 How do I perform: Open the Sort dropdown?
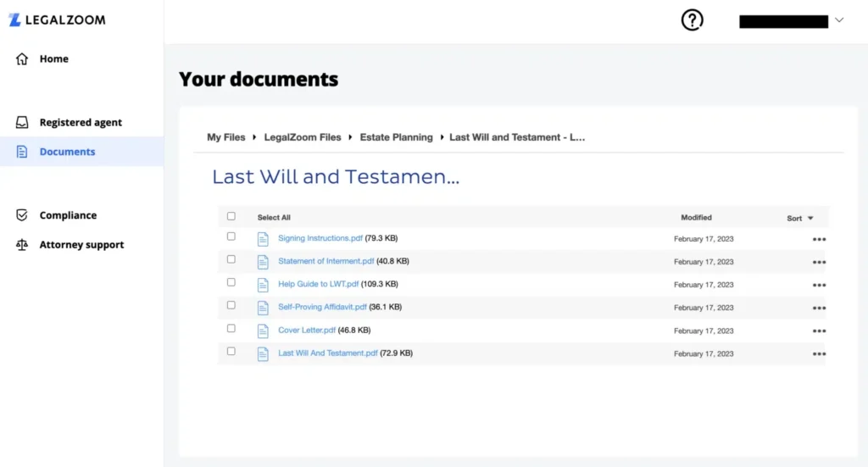(800, 219)
